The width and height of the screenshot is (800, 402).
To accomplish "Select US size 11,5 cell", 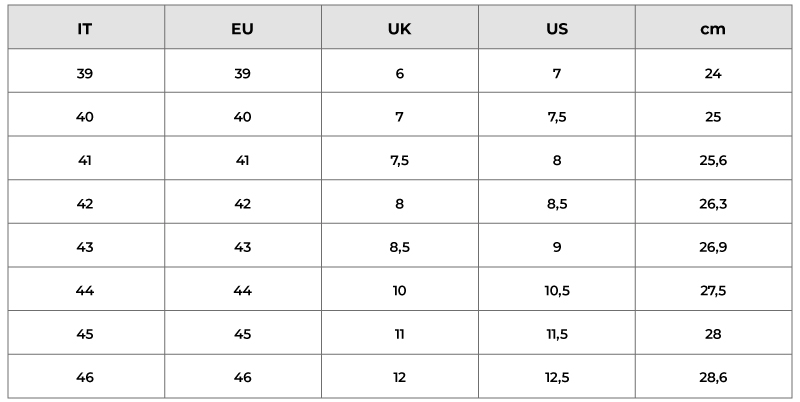I will click(557, 332).
